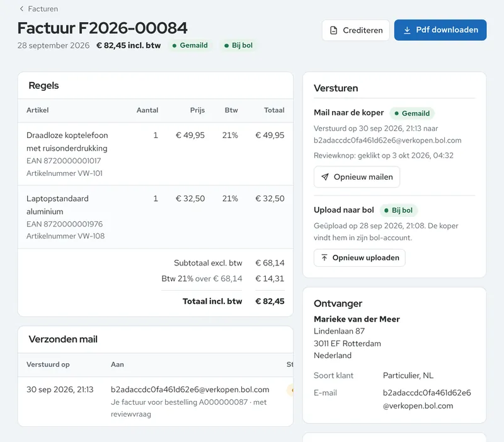Click the Bij bol badge next to Upload naar bol
This screenshot has width=504, height=442.
pyautogui.click(x=399, y=211)
